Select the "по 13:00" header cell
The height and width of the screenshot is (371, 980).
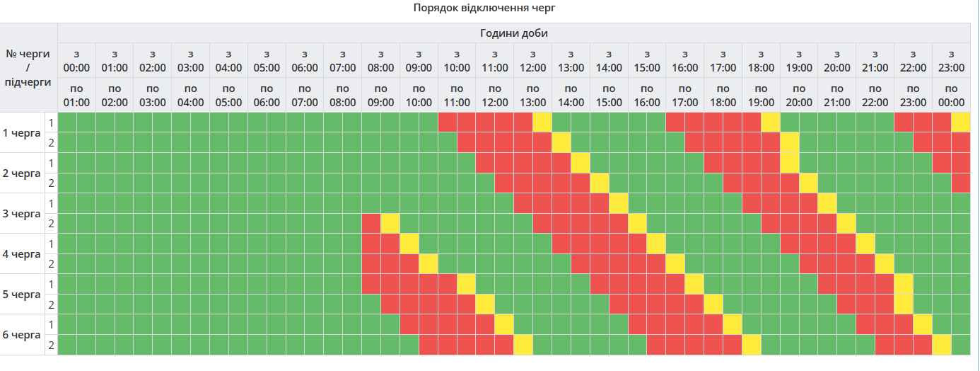[x=533, y=95]
